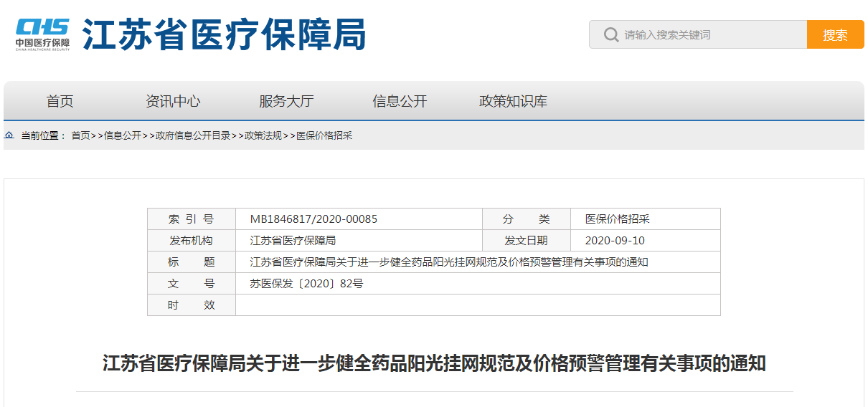Screen dimensions: 868x407
Task: Go to 医保价格招采 in the breadcrumb
Action: coord(324,135)
